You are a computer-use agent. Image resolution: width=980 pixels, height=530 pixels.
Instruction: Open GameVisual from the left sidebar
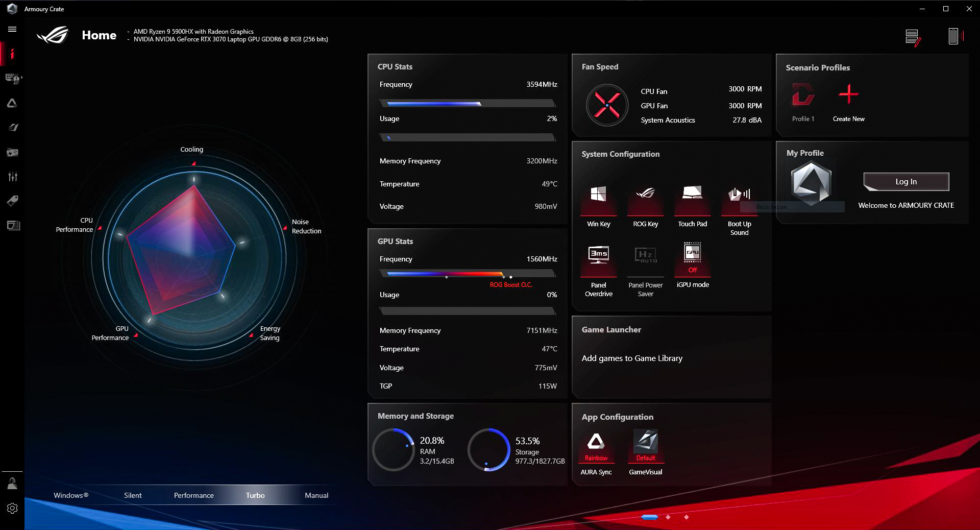click(12, 128)
